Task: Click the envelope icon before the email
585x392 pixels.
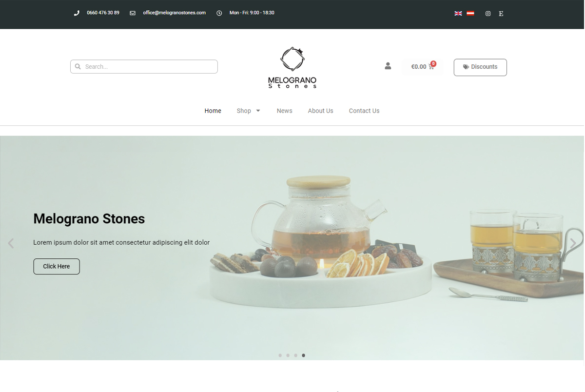Action: point(133,13)
